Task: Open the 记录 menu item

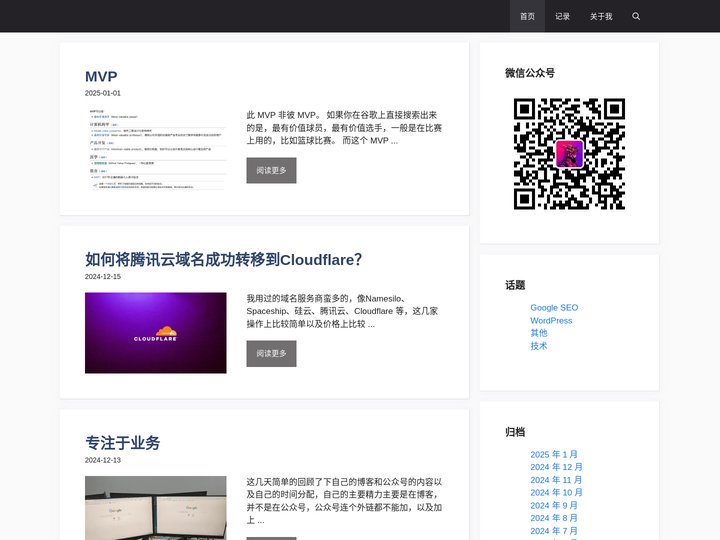Action: tap(562, 16)
